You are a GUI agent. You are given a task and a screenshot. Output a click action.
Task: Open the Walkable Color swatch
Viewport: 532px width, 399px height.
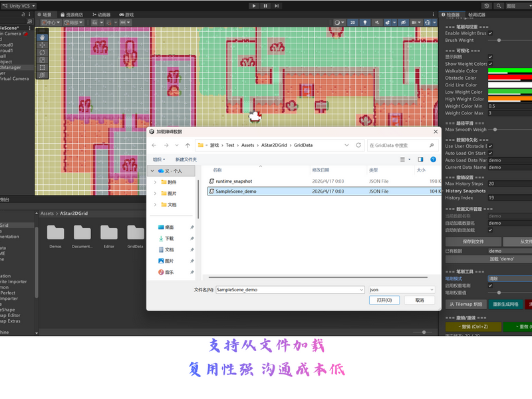pyautogui.click(x=510, y=71)
